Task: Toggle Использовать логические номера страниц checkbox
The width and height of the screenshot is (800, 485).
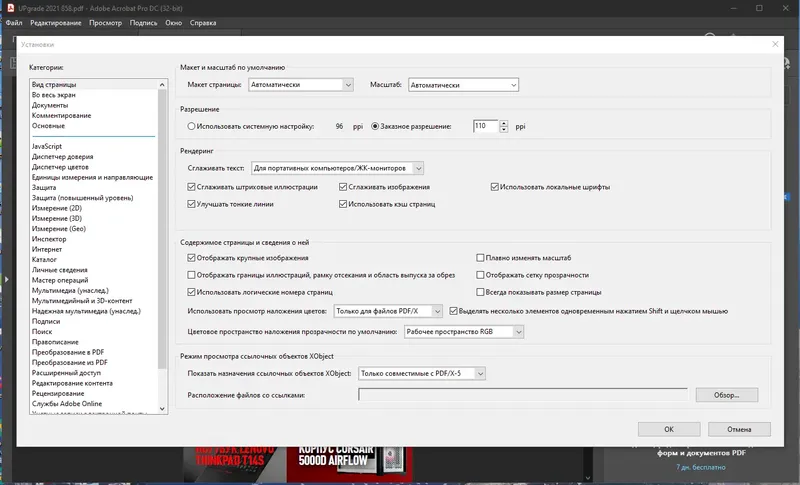Action: pos(191,292)
